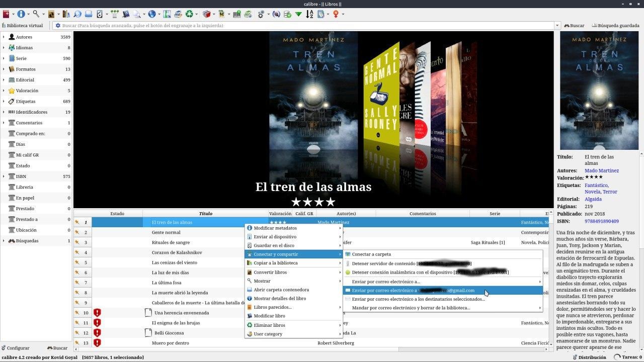This screenshot has height=362, width=644.
Task: Expand the Formatos category
Action: pyautogui.click(x=4, y=69)
